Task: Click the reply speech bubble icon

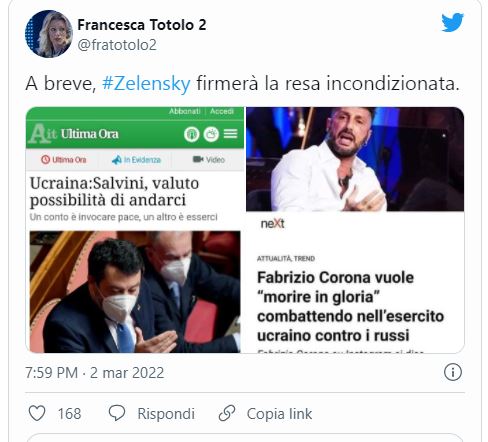Action: pos(117,413)
